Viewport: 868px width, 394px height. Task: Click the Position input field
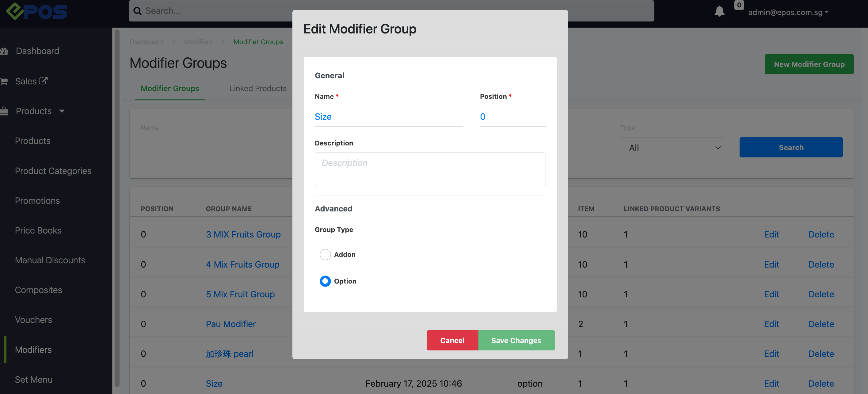512,117
